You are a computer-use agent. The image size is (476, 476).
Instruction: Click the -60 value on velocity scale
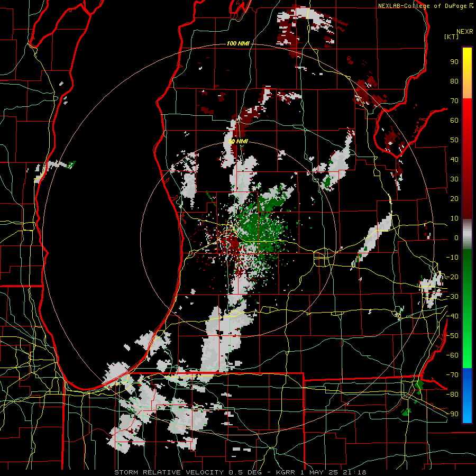tap(452, 355)
